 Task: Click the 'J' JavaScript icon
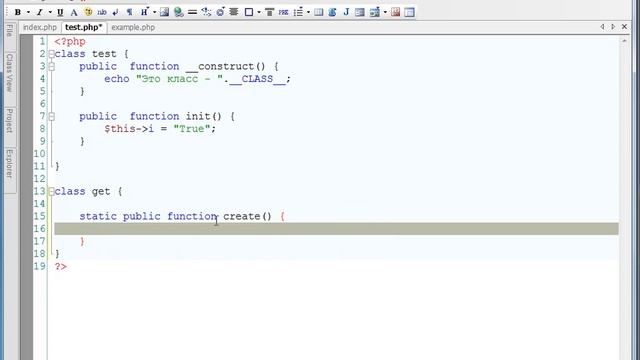pos(346,12)
